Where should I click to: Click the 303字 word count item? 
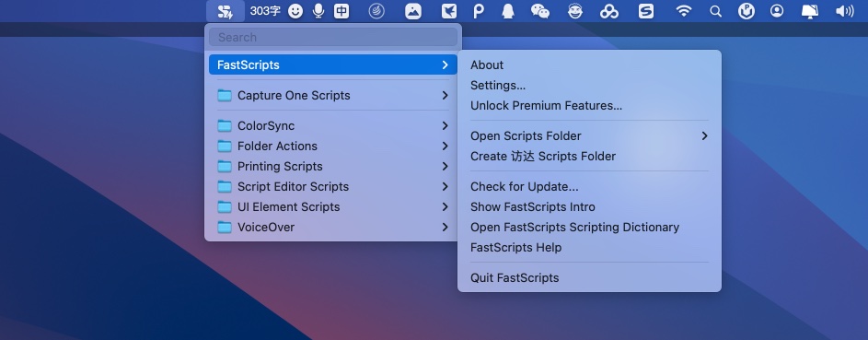[265, 11]
